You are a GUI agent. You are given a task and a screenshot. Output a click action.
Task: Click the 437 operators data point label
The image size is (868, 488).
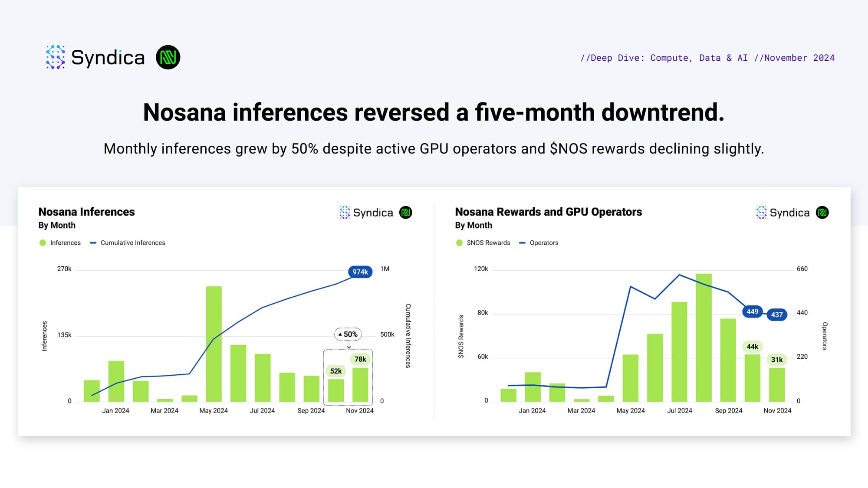[x=776, y=315]
